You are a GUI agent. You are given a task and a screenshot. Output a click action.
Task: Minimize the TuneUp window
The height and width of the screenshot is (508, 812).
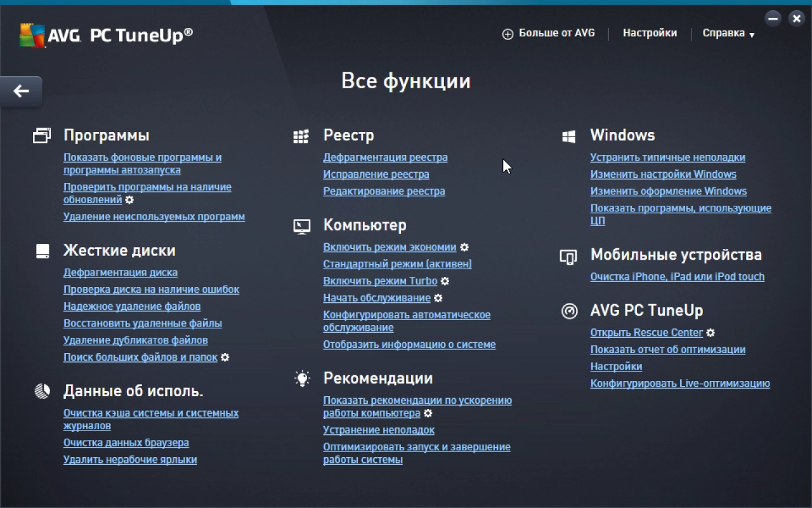coord(773,18)
